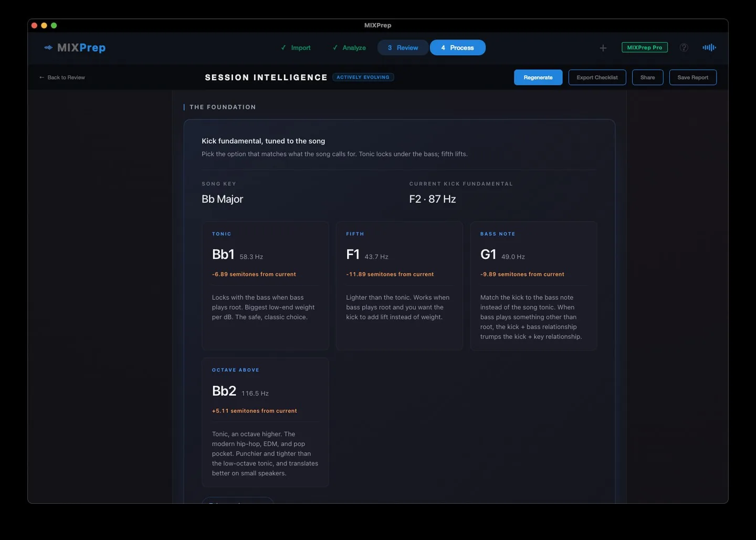This screenshot has height=540, width=756.
Task: Go to the Import step
Action: tap(296, 48)
